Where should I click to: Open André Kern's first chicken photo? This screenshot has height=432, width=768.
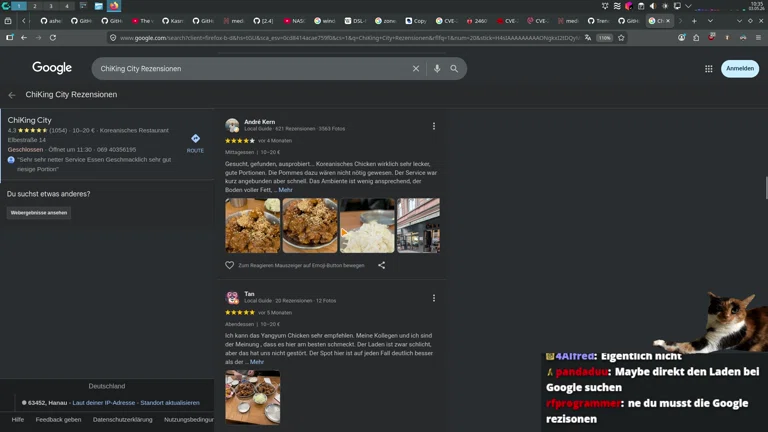coord(253,225)
